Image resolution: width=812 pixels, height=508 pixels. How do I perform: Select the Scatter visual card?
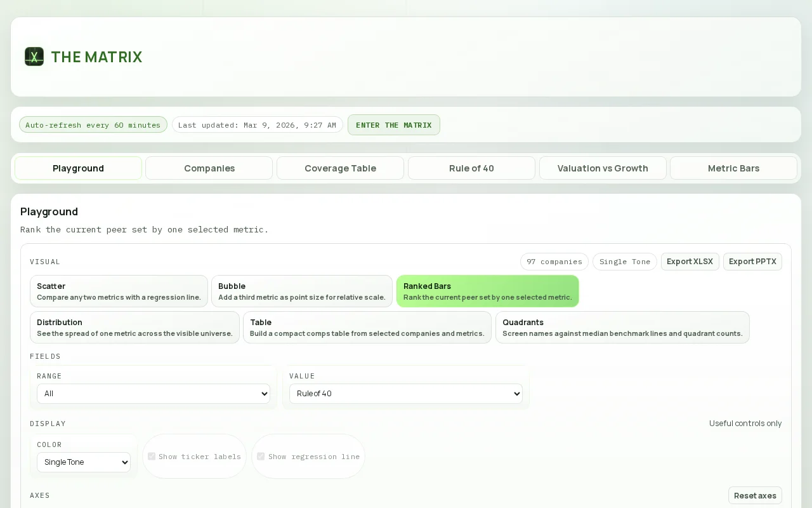119,291
